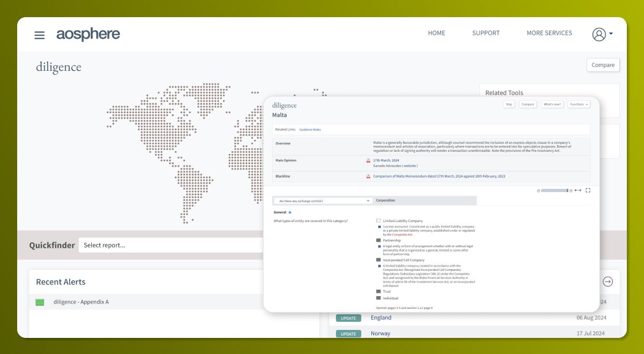
Task: Click the zoom slider bar
Action: pyautogui.click(x=554, y=190)
